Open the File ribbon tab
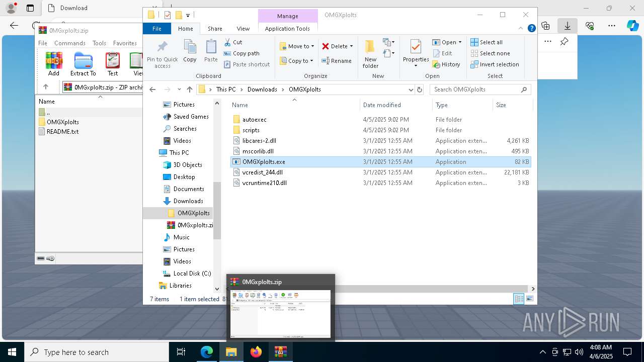The image size is (644, 362). [157, 29]
